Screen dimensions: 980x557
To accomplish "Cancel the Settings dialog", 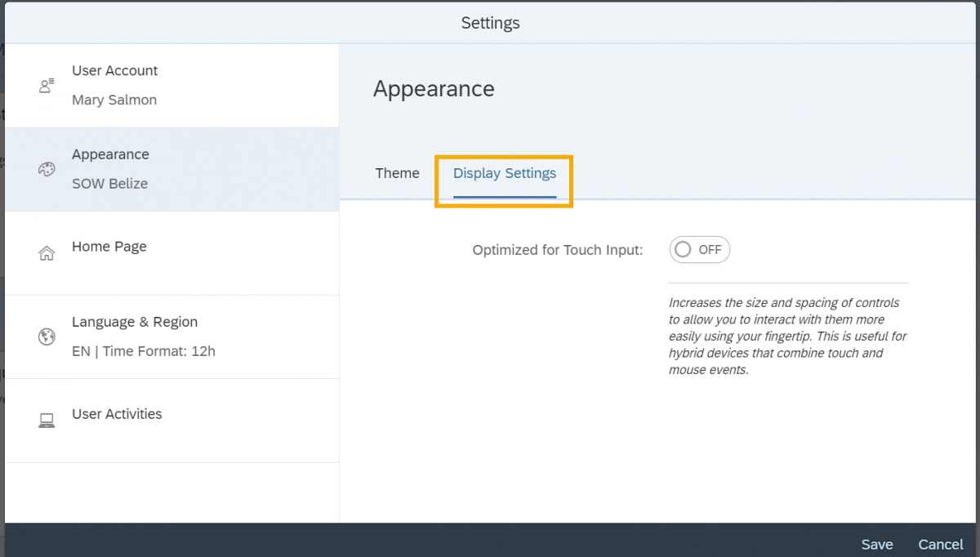I will pos(940,544).
